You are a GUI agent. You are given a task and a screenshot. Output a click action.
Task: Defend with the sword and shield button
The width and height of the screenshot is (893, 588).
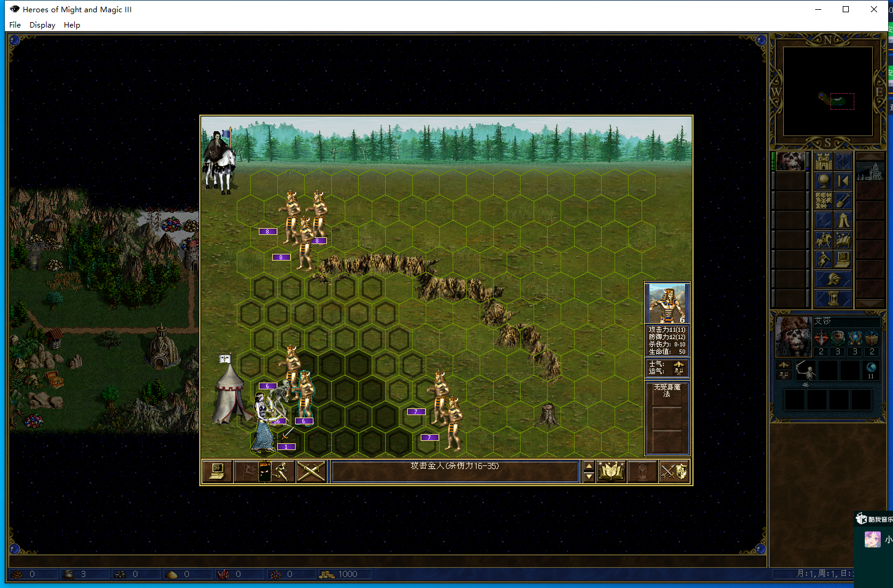[674, 472]
